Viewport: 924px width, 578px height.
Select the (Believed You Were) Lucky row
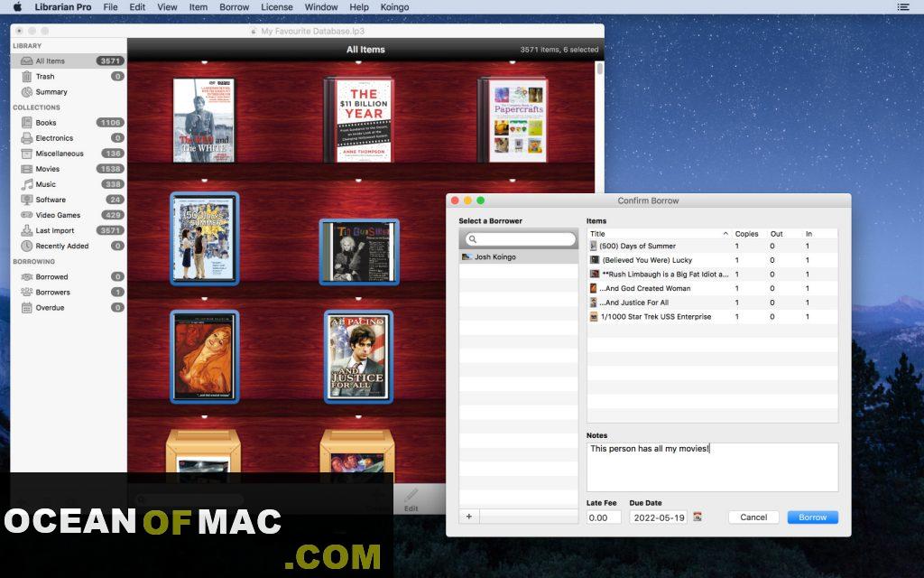(x=713, y=260)
